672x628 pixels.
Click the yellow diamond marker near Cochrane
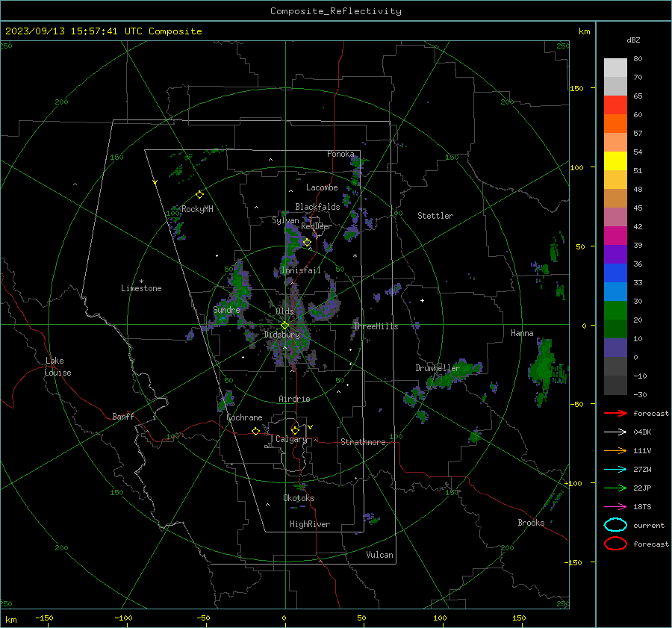pyautogui.click(x=255, y=431)
